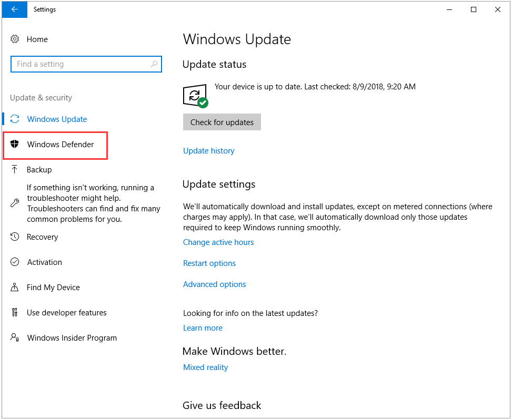
Task: Click the Learn more link
Action: 203,327
